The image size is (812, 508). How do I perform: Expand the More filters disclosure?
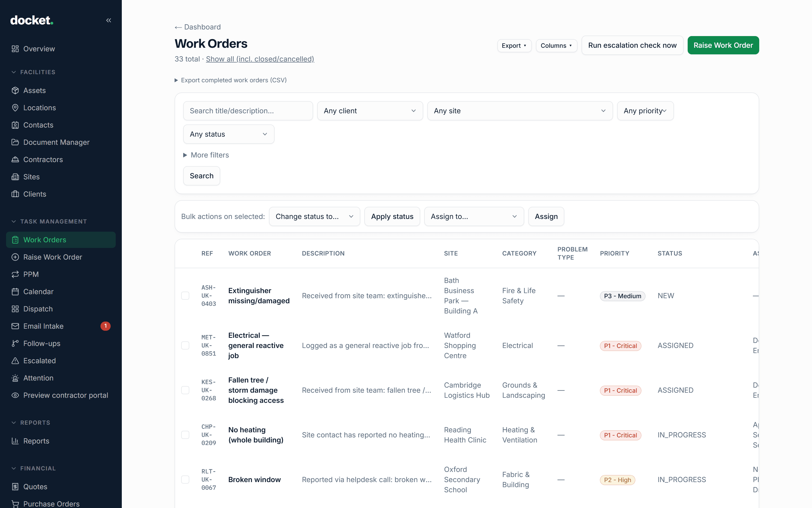click(206, 155)
